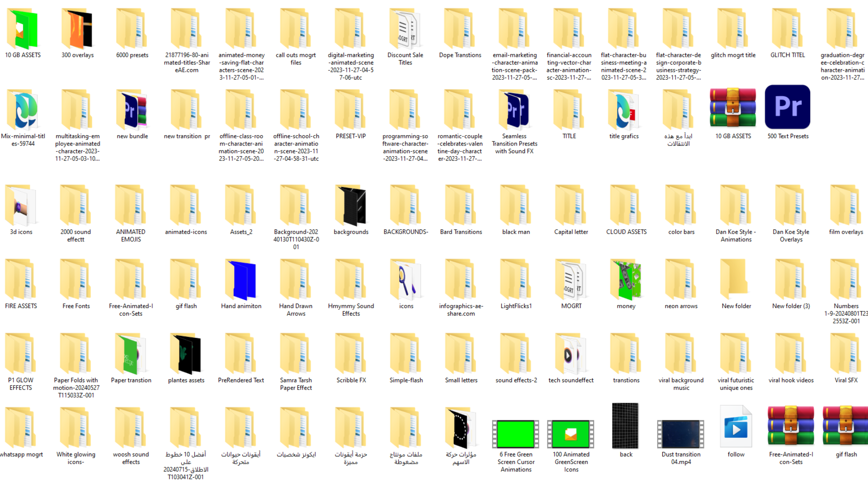Select the plantes assets folder
The width and height of the screenshot is (868, 488).
pyautogui.click(x=186, y=354)
